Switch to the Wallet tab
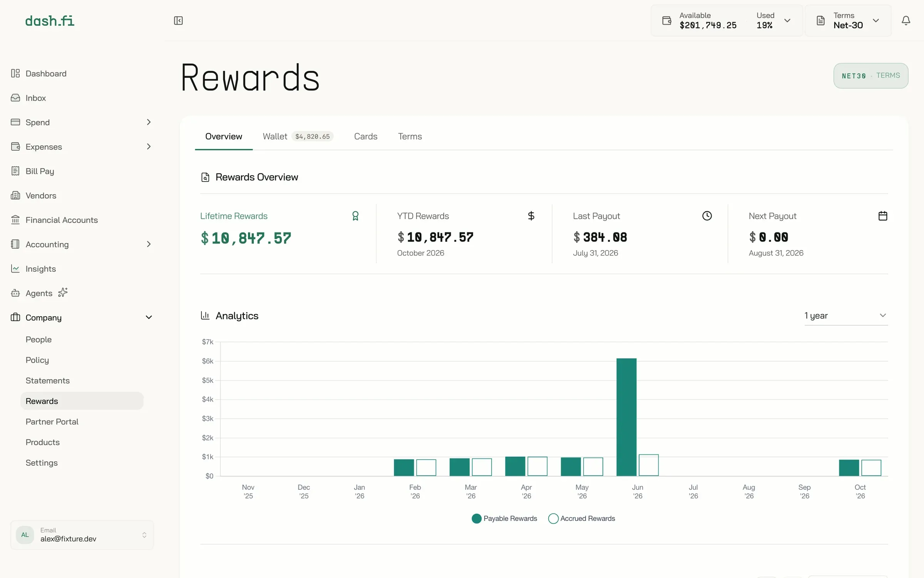Screen dimensions: 924x578 pos(298,136)
